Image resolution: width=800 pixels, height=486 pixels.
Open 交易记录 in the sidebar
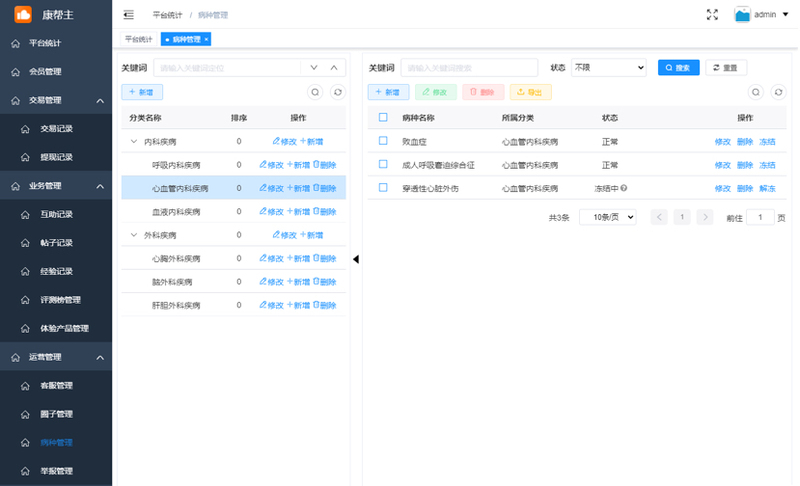coord(56,129)
